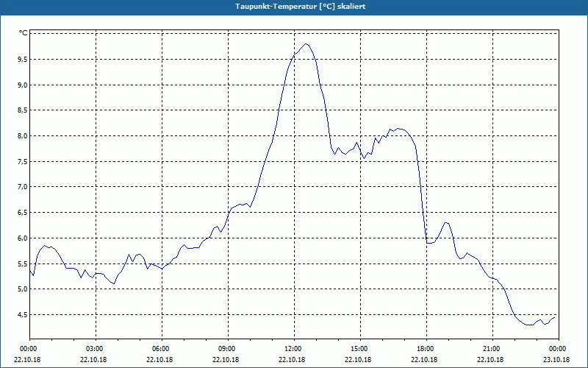Click the 03:00 time label
The image size is (588, 368).
point(94,349)
